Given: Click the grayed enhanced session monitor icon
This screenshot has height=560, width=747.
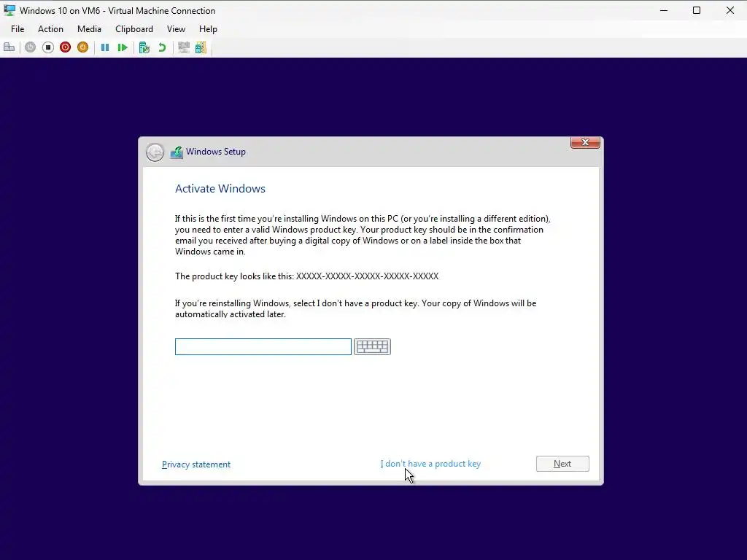Looking at the screenshot, I should [x=183, y=47].
